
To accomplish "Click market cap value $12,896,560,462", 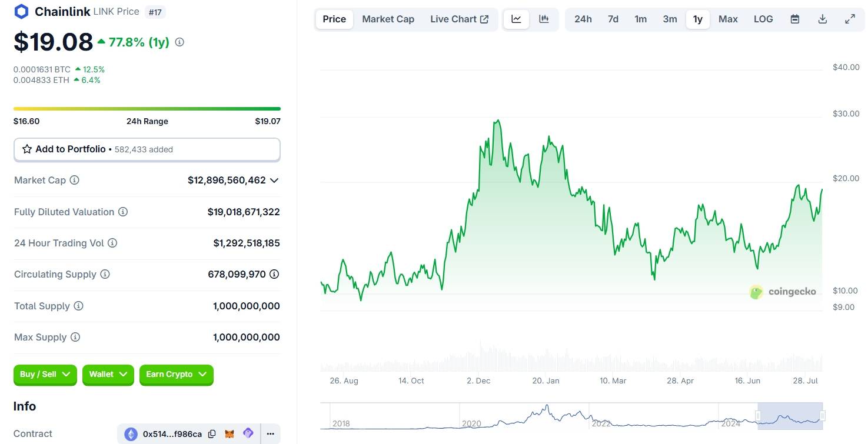I will click(x=227, y=180).
